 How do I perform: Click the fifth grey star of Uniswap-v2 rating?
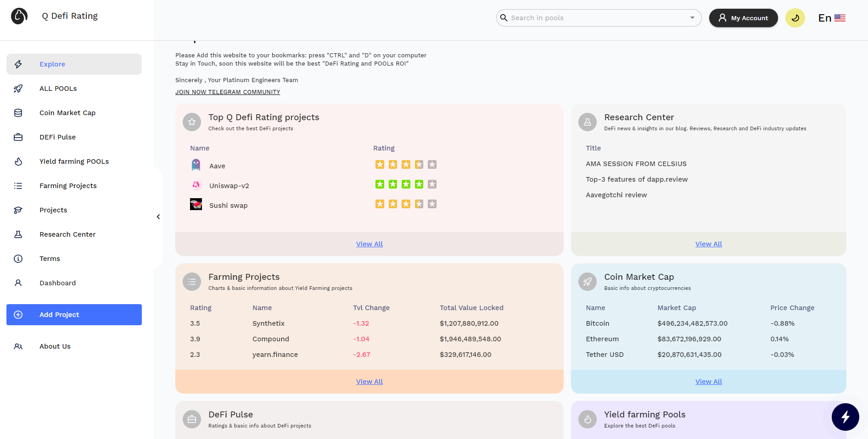pos(432,184)
